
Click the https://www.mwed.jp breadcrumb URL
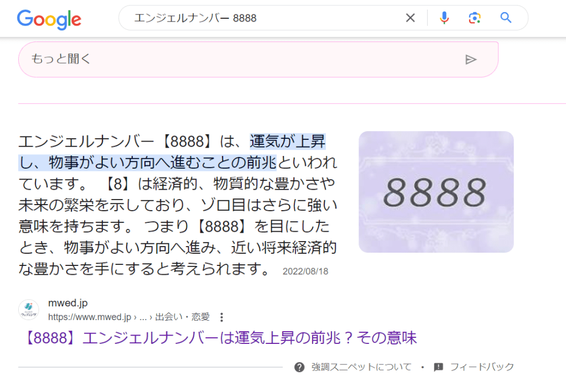pyautogui.click(x=90, y=317)
